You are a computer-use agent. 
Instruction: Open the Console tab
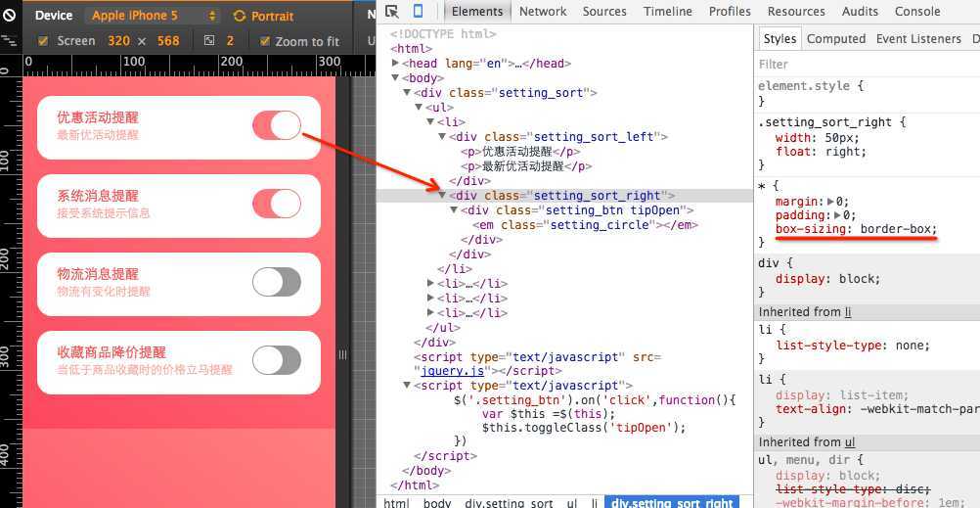[917, 12]
